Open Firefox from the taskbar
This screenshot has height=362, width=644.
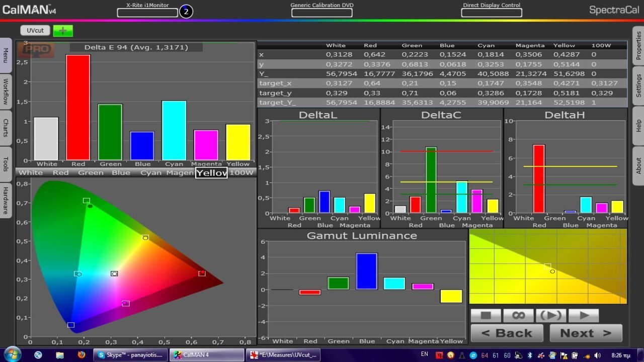(x=82, y=355)
